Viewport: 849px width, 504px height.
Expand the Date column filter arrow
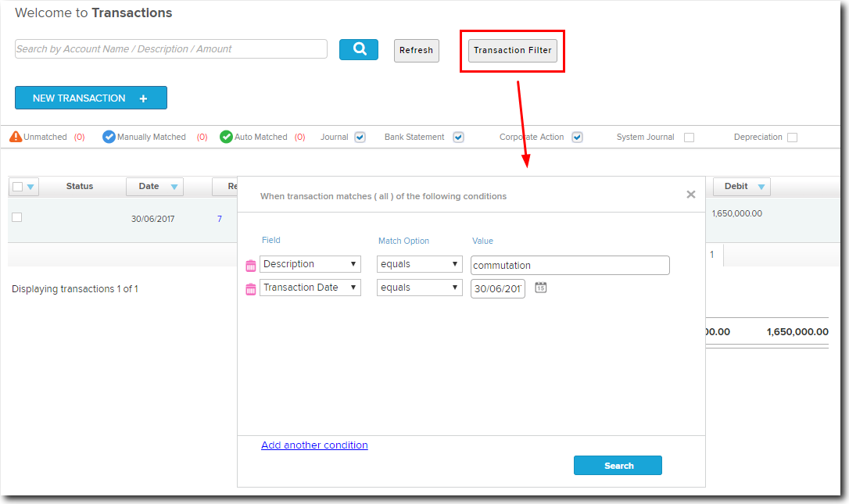tap(174, 187)
